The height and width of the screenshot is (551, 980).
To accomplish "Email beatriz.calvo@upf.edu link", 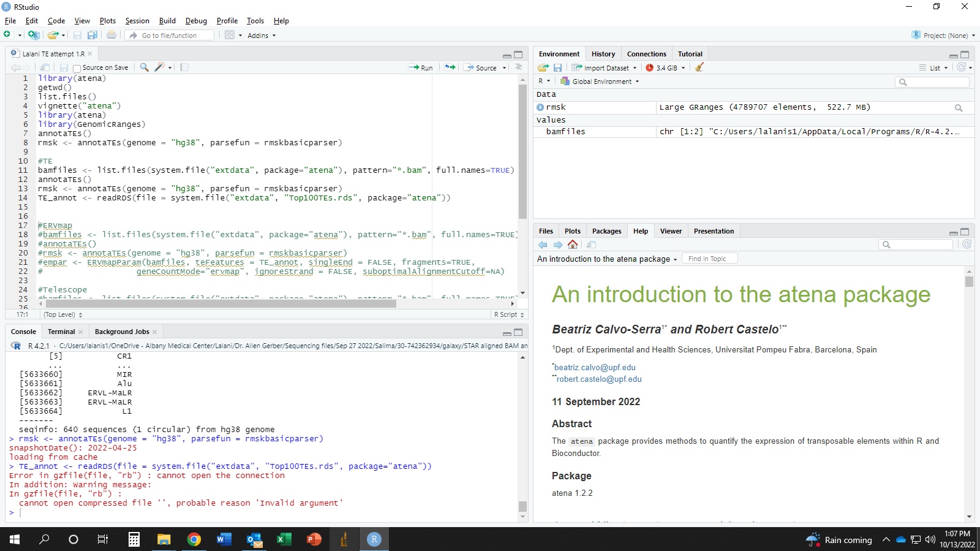I will point(595,368).
